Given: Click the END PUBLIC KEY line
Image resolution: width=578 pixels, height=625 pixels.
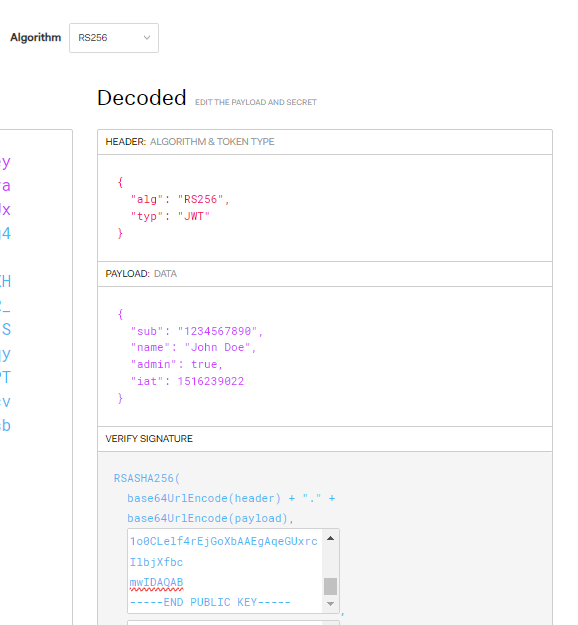Looking at the screenshot, I should (210, 602).
